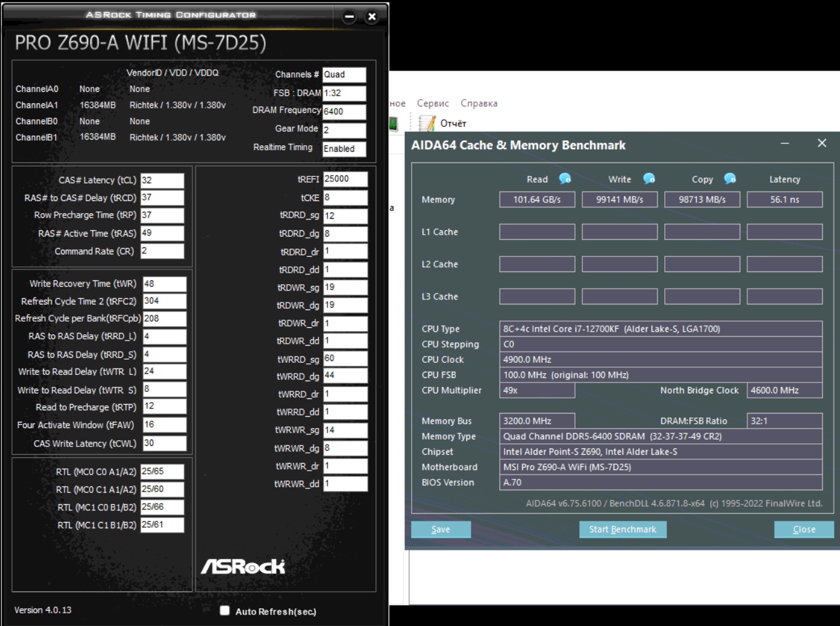Click the CPU Type value i7-12700KF

tap(660, 329)
